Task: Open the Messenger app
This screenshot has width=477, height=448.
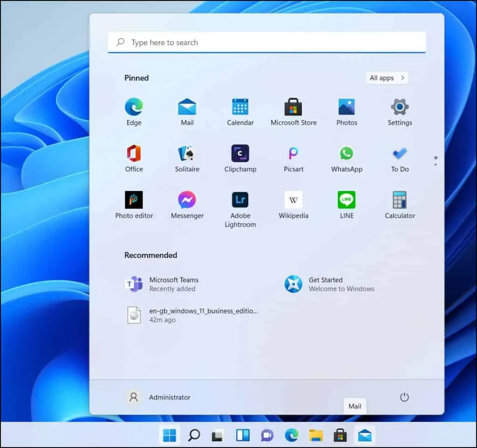Action: pos(187,205)
